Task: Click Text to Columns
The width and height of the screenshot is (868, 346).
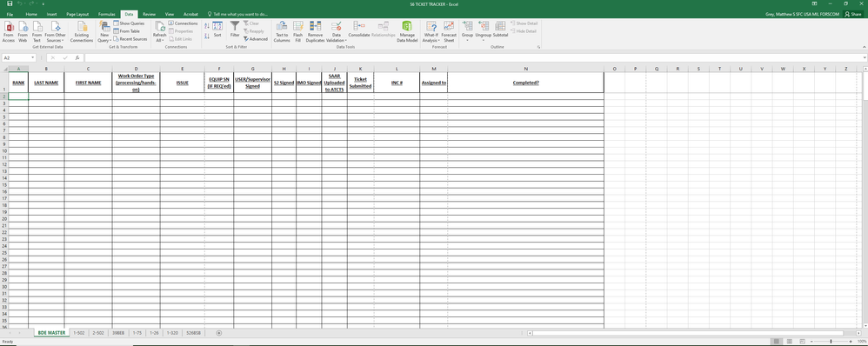Action: (x=282, y=31)
